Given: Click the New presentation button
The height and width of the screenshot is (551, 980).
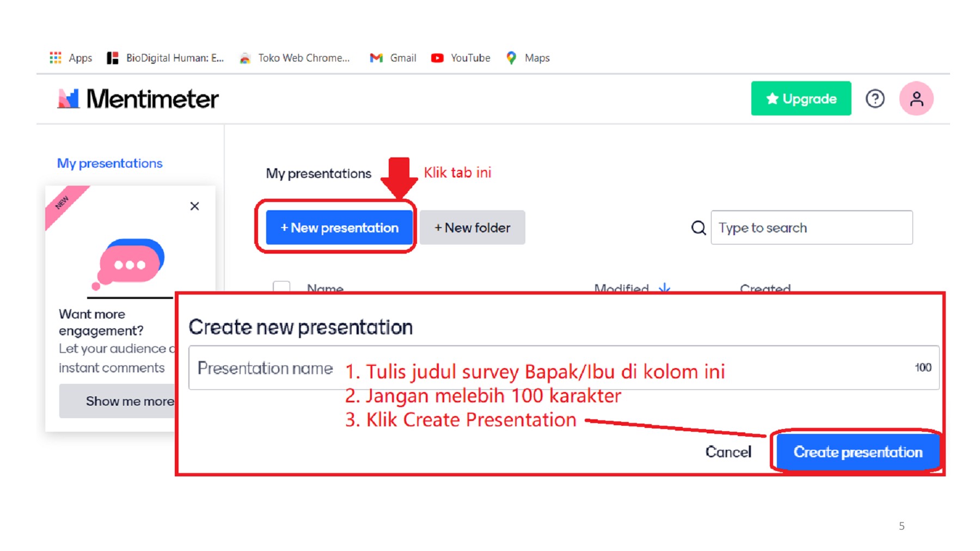Looking at the screenshot, I should click(339, 228).
